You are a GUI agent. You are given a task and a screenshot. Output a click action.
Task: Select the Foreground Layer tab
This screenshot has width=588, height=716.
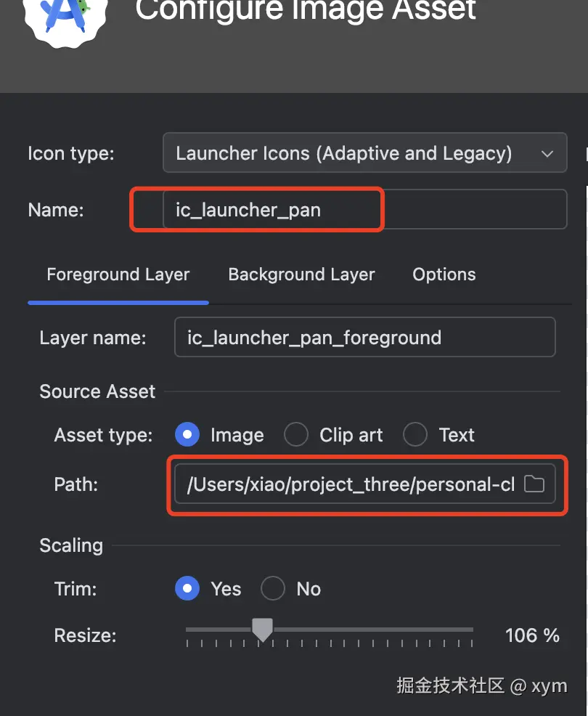click(118, 274)
